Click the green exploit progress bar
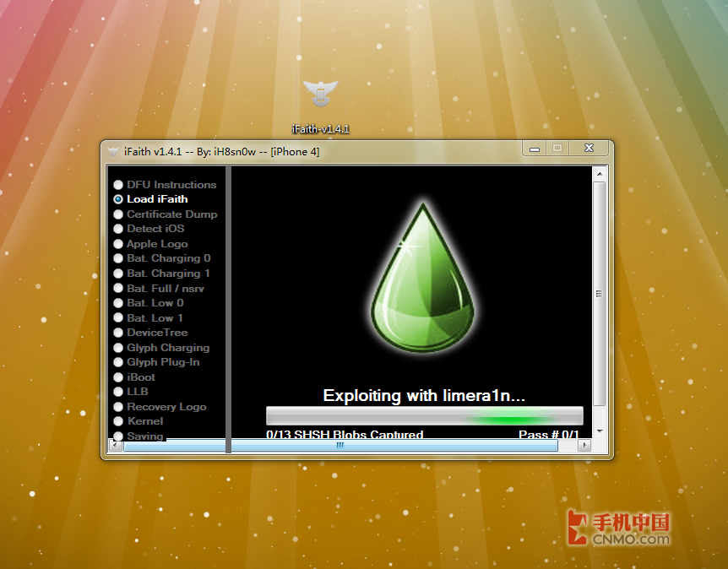The height and width of the screenshot is (569, 728). tap(424, 416)
